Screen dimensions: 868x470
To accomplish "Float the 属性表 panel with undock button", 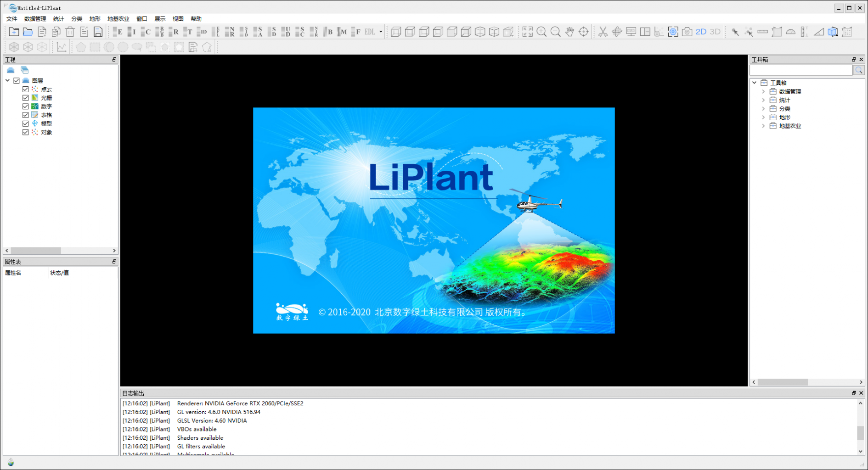I will pyautogui.click(x=114, y=262).
